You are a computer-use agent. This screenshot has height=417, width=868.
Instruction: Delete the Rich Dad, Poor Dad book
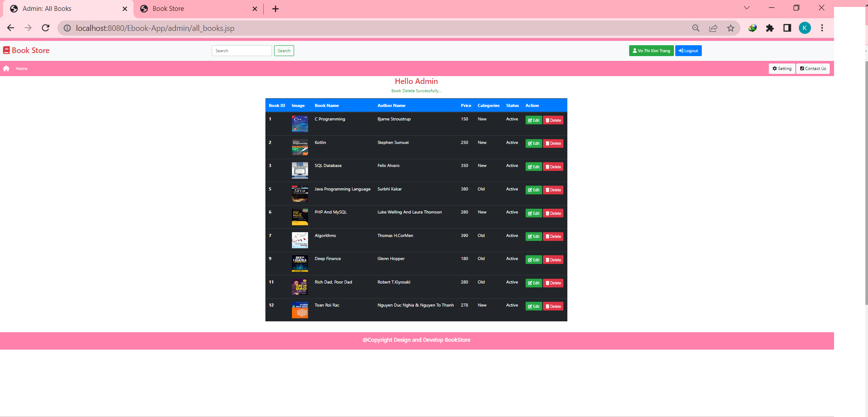(x=553, y=283)
